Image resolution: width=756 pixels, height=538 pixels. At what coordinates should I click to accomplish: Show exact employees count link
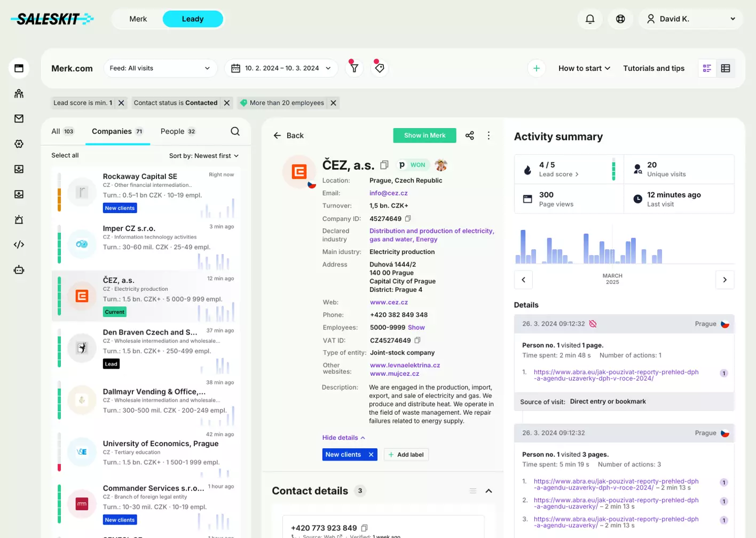(416, 328)
